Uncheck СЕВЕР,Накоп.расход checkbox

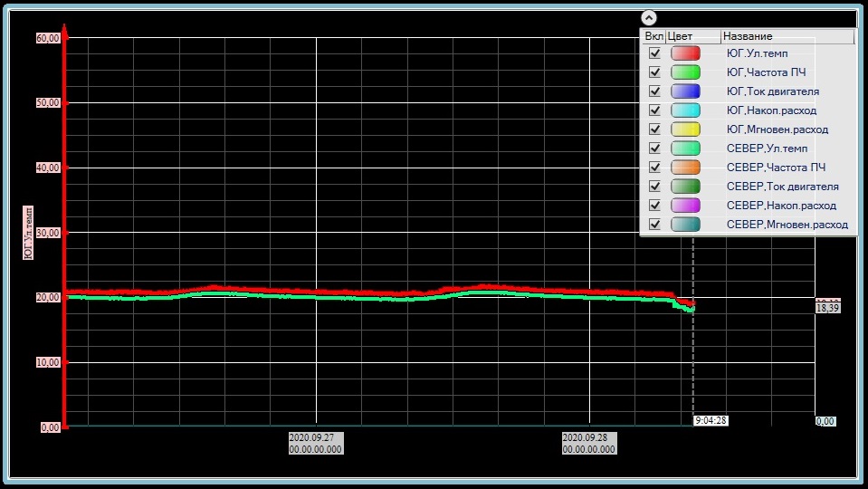click(655, 205)
